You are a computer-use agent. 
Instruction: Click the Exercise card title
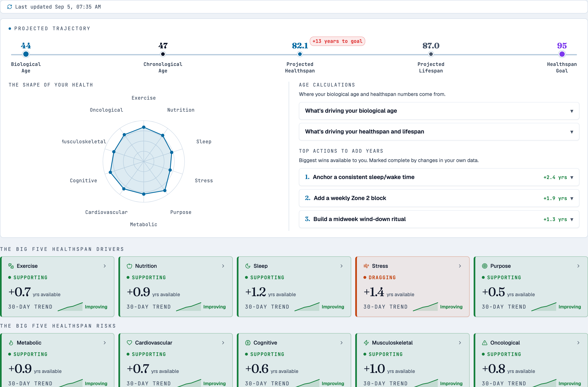(x=27, y=266)
